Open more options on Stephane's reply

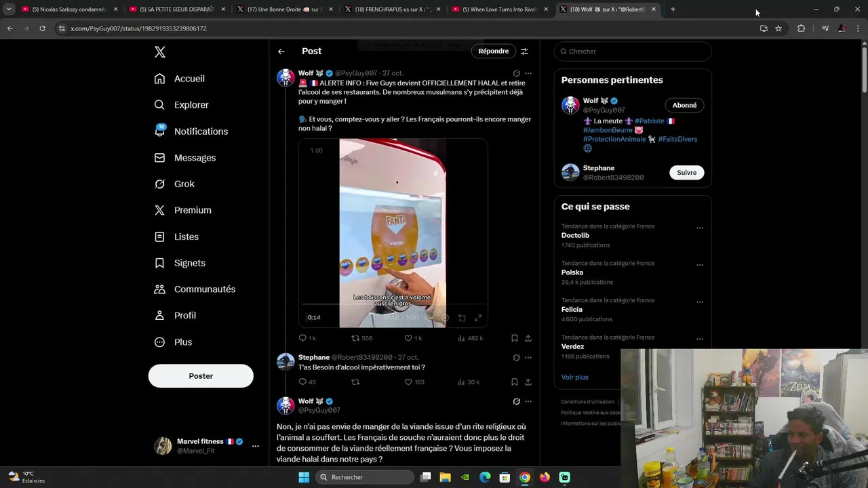528,358
